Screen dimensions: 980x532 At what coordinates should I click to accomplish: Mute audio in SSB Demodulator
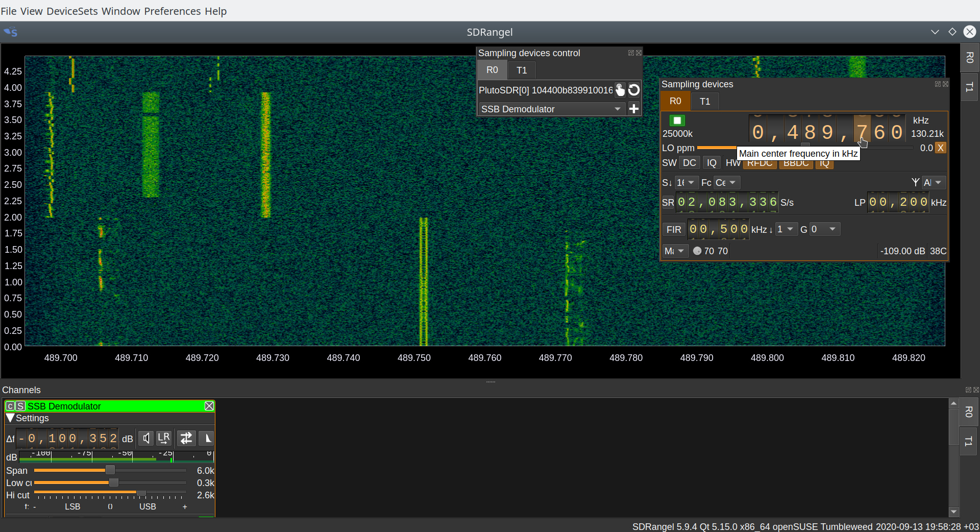(146, 438)
